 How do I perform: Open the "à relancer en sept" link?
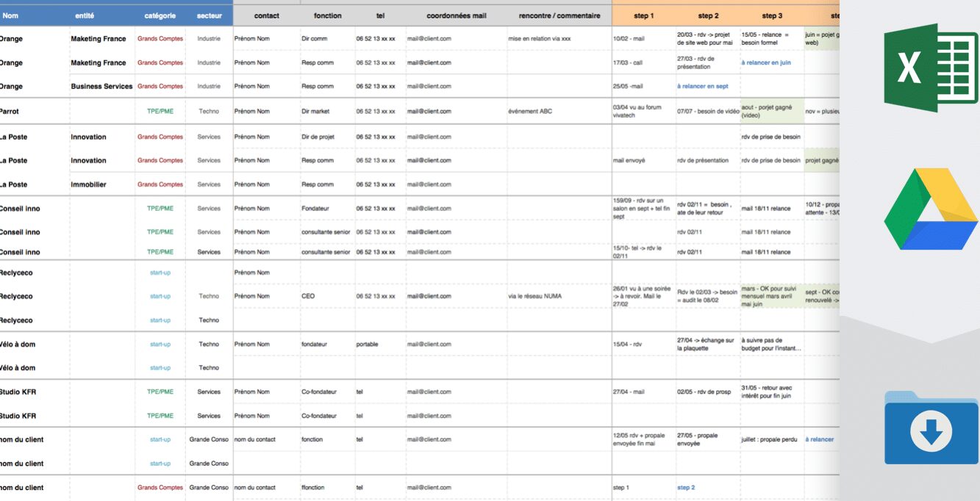click(702, 87)
